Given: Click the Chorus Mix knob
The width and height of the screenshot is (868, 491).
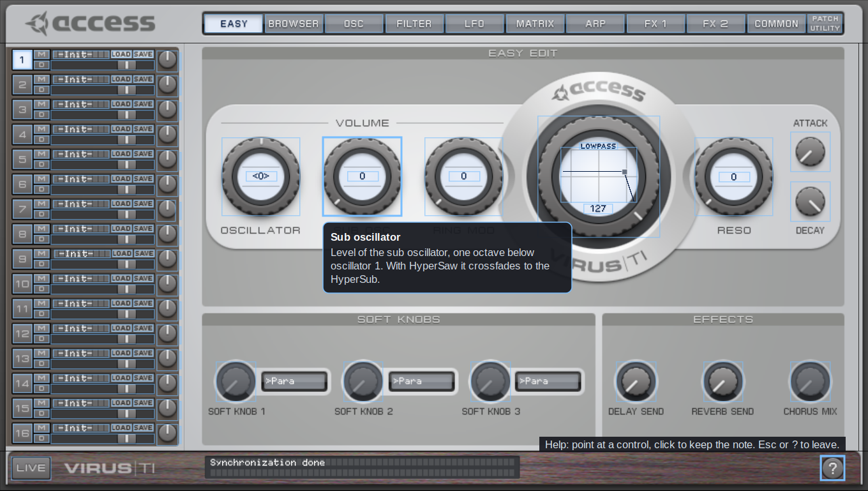Looking at the screenshot, I should tap(810, 382).
